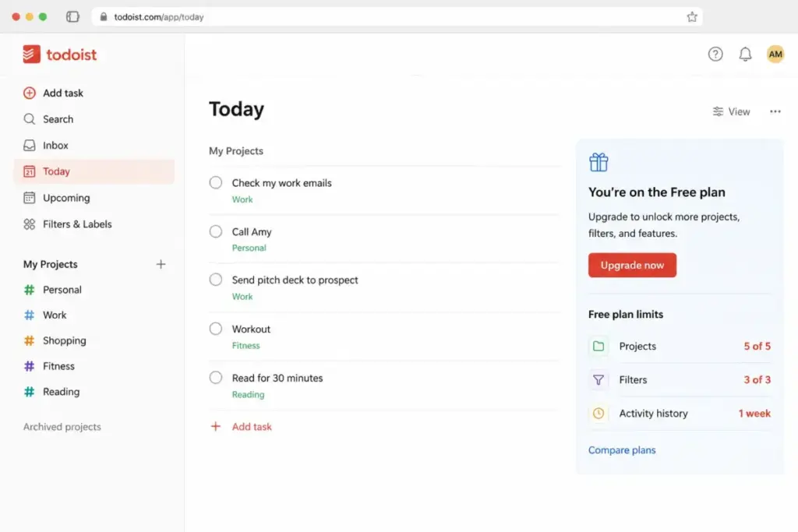Open the Inbox view
Viewport: 798px width, 532px height.
coord(94,146)
